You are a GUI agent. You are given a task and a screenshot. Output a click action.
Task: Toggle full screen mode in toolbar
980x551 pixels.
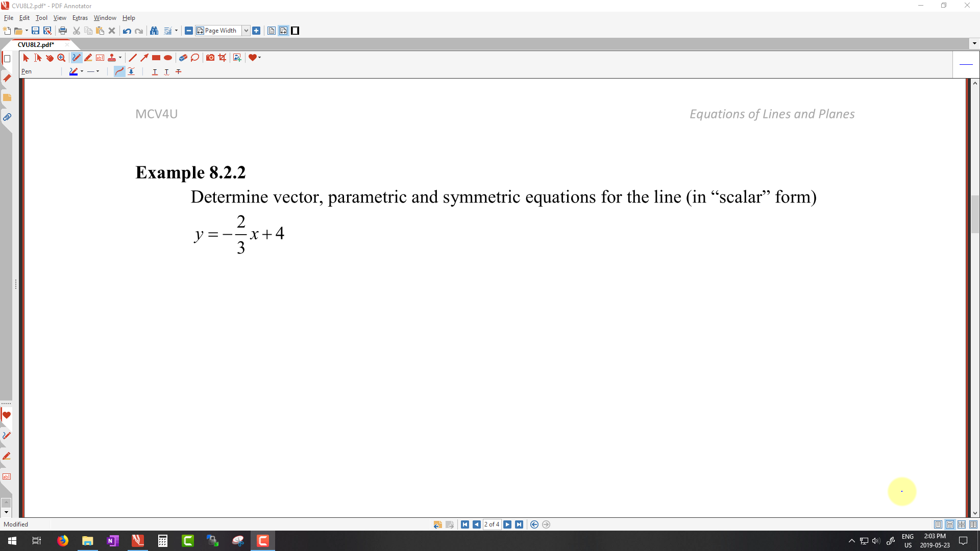point(295,31)
